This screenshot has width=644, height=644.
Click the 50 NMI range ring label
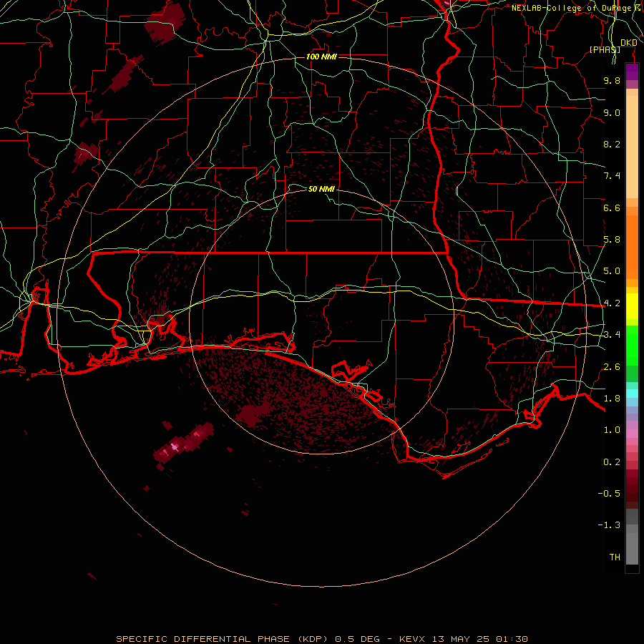point(321,189)
